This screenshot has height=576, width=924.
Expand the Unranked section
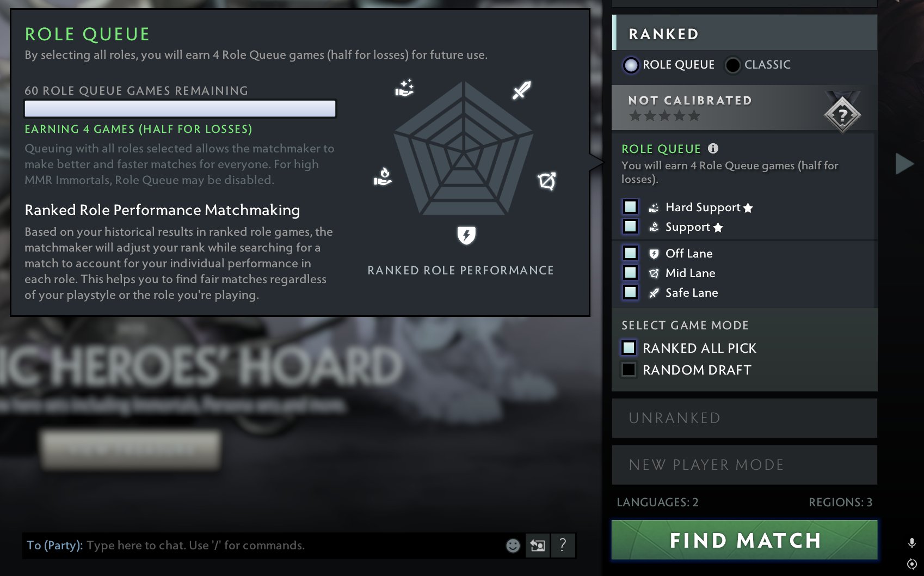point(744,418)
